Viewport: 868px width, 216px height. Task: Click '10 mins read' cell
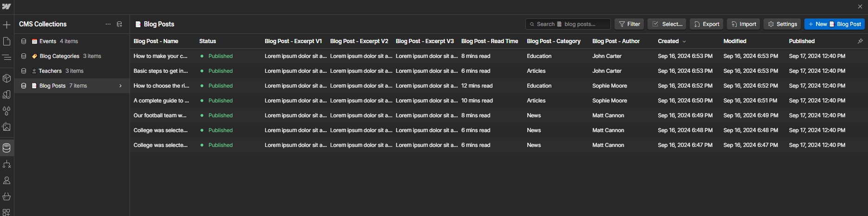pyautogui.click(x=477, y=101)
